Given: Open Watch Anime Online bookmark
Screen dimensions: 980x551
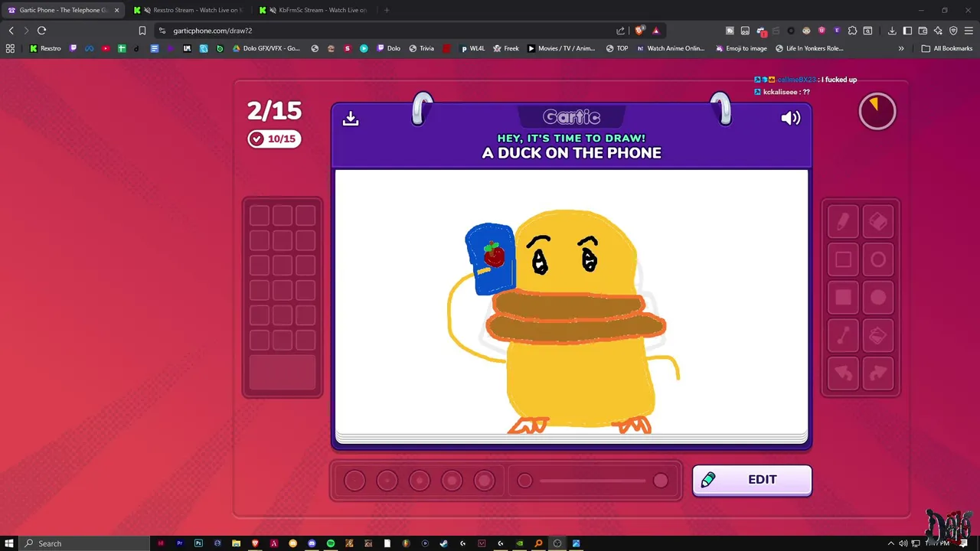Looking at the screenshot, I should tap(670, 48).
